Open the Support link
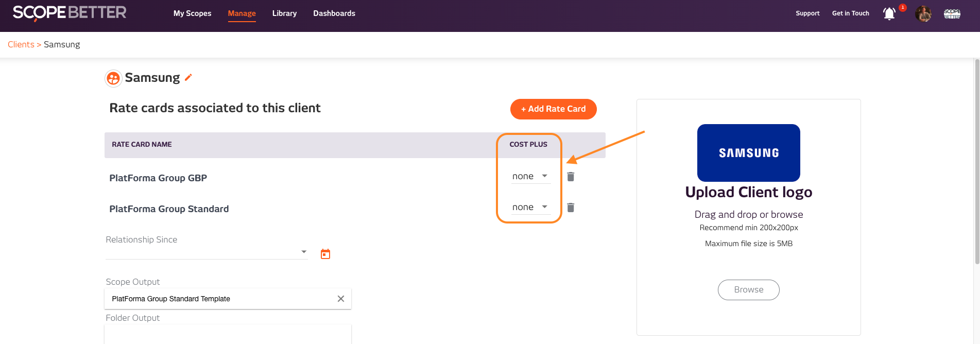The height and width of the screenshot is (344, 980). click(807, 13)
